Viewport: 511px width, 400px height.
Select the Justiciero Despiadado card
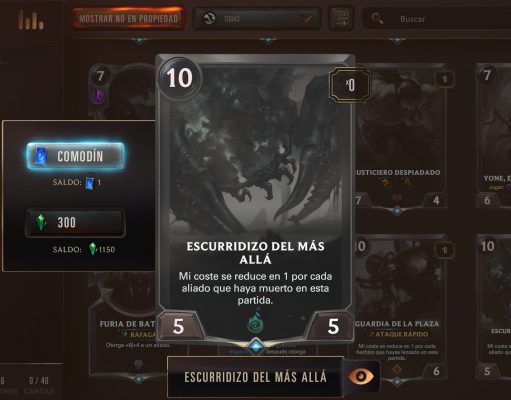(x=400, y=137)
